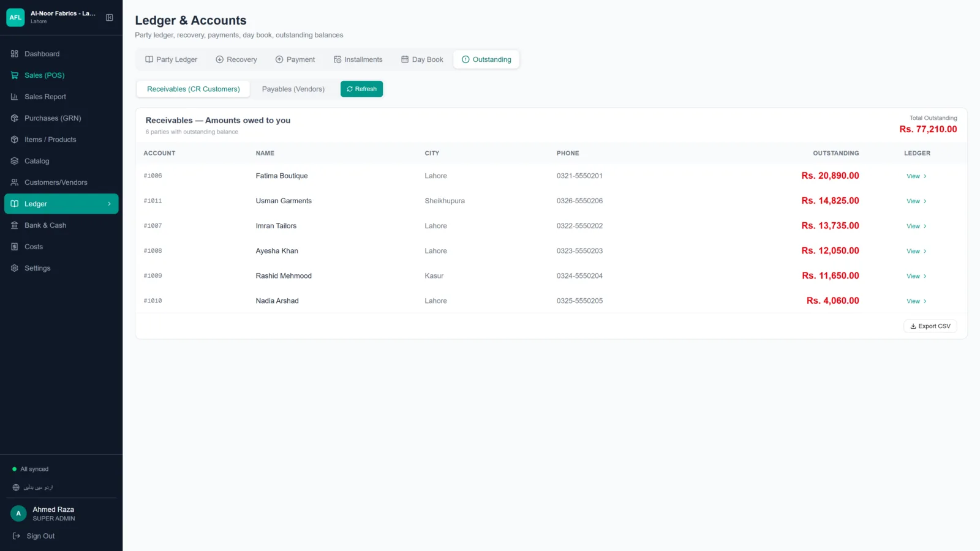Image resolution: width=980 pixels, height=551 pixels.
Task: Open the Sales (POS) cart icon
Action: pyautogui.click(x=15, y=75)
